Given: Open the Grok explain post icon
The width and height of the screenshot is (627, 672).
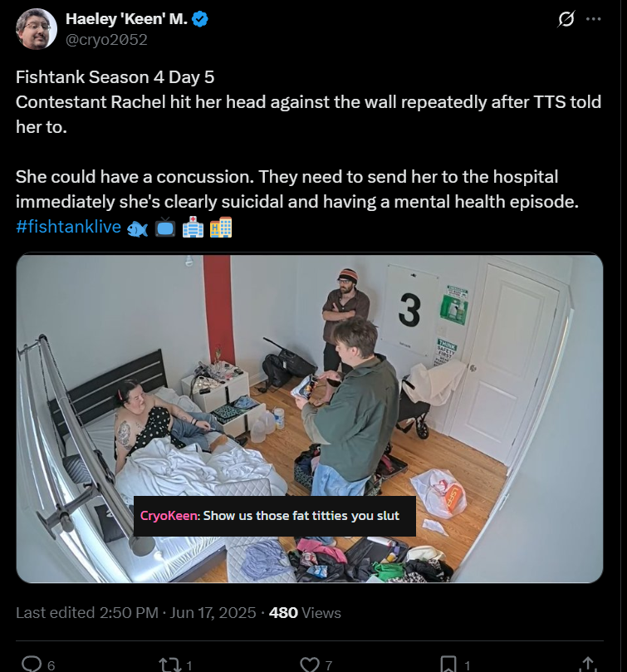Looking at the screenshot, I should tap(566, 19).
